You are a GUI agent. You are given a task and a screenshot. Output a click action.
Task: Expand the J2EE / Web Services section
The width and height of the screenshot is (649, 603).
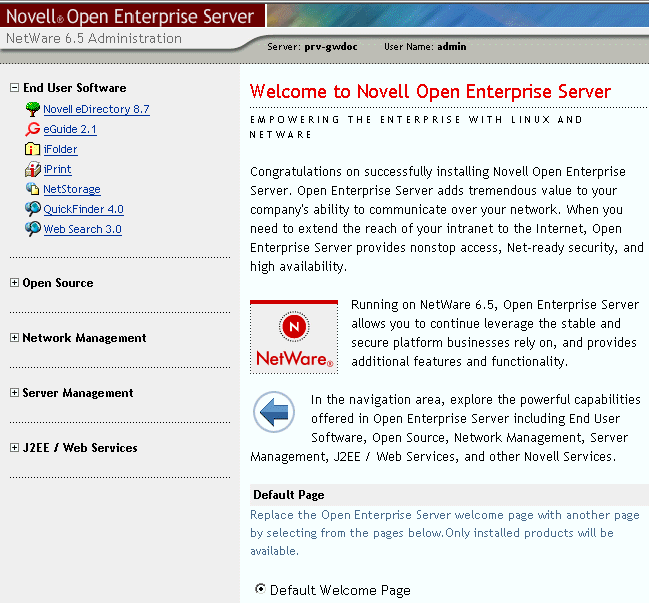point(14,448)
